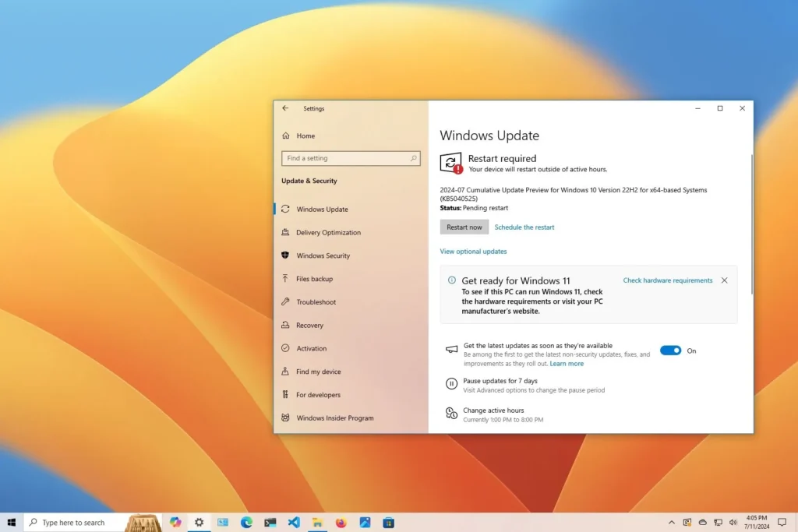Focus the Find a setting search box
This screenshot has width=798, height=532.
(x=351, y=158)
